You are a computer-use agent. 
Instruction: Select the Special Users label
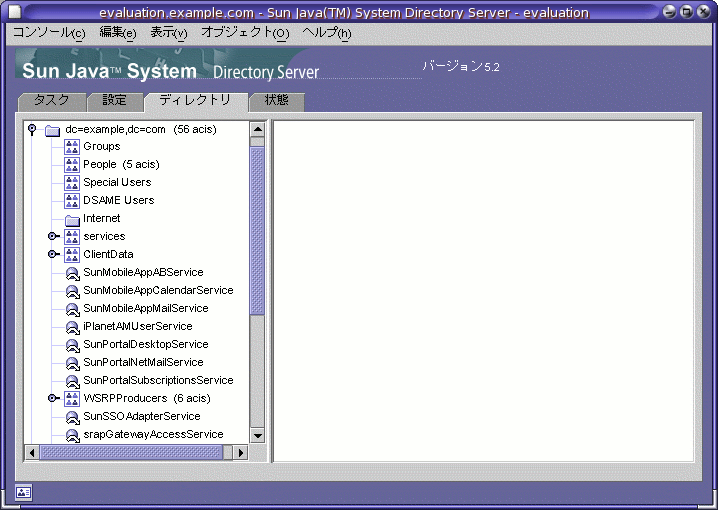(117, 182)
